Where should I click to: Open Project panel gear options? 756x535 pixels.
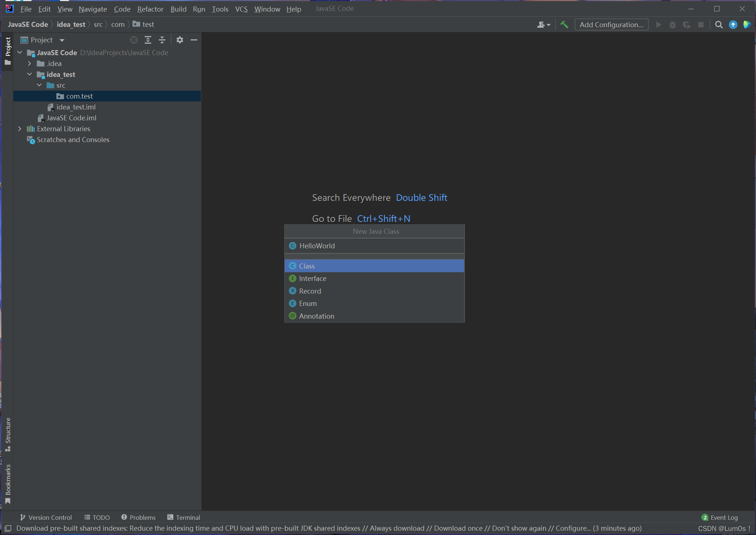[180, 40]
